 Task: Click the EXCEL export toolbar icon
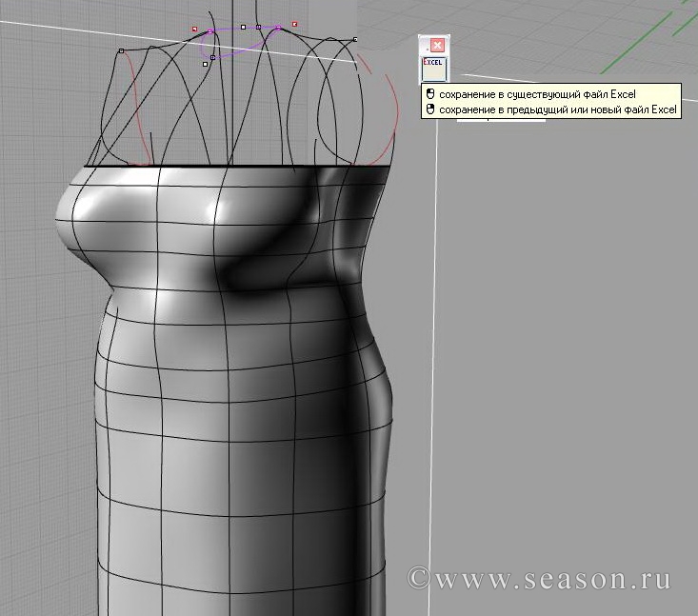(x=433, y=69)
